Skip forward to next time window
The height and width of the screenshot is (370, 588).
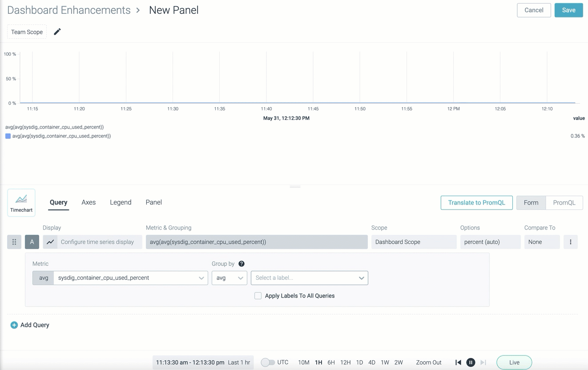483,362
